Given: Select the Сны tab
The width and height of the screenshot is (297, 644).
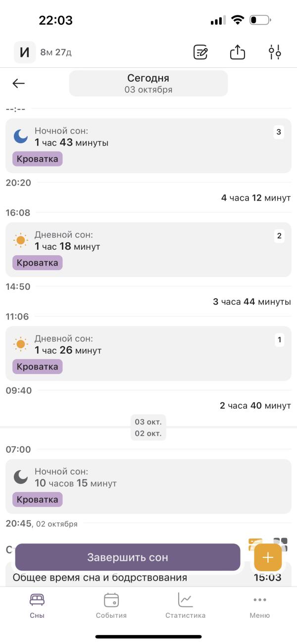Looking at the screenshot, I should coord(37,605).
